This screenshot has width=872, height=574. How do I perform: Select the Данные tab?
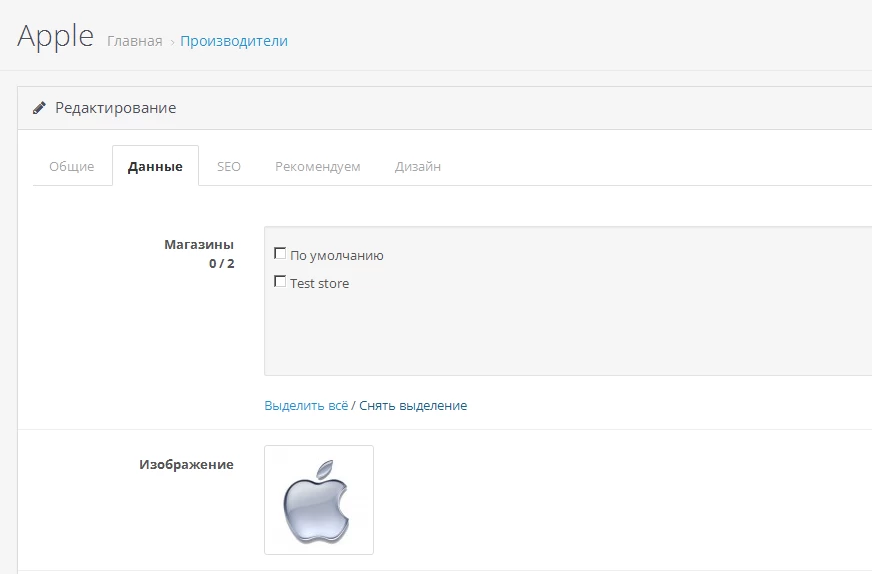(x=155, y=166)
